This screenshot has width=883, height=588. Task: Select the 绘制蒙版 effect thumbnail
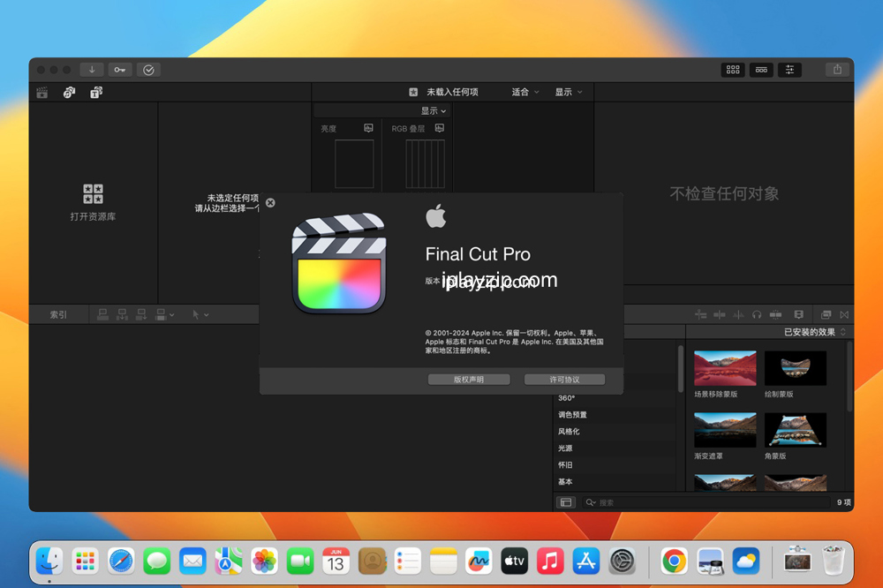796,368
